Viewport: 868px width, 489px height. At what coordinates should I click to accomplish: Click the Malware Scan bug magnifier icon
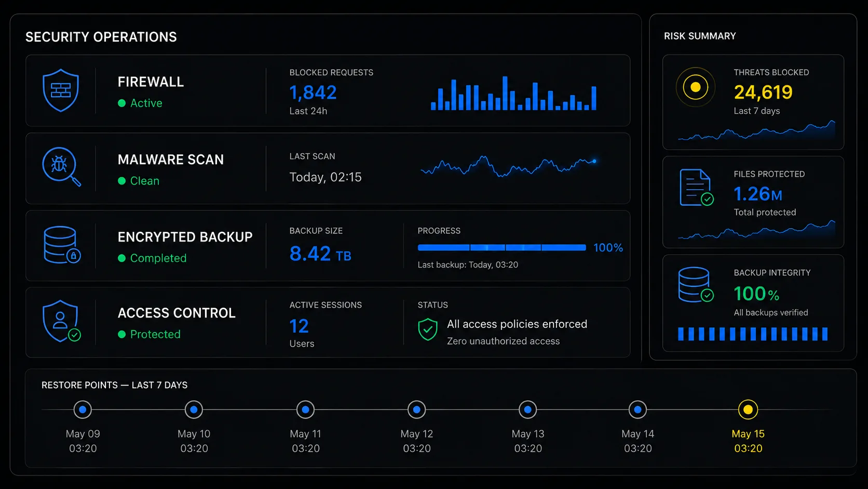click(61, 167)
